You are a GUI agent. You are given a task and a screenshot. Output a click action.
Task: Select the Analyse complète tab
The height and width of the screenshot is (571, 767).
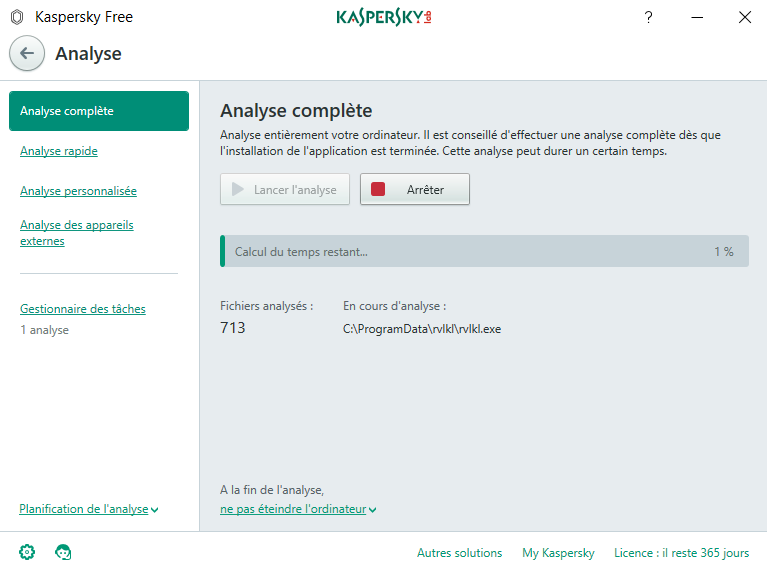(98, 111)
